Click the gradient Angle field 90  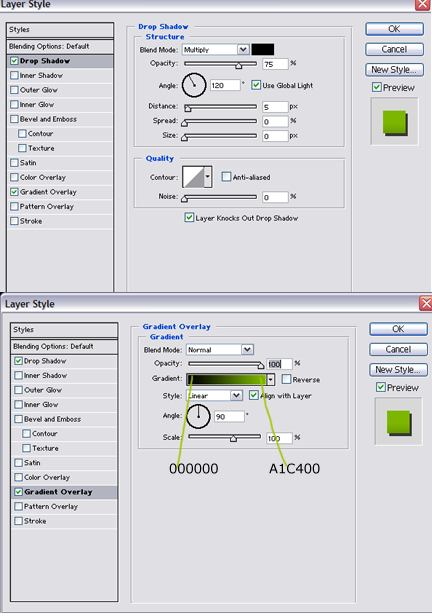(x=229, y=416)
